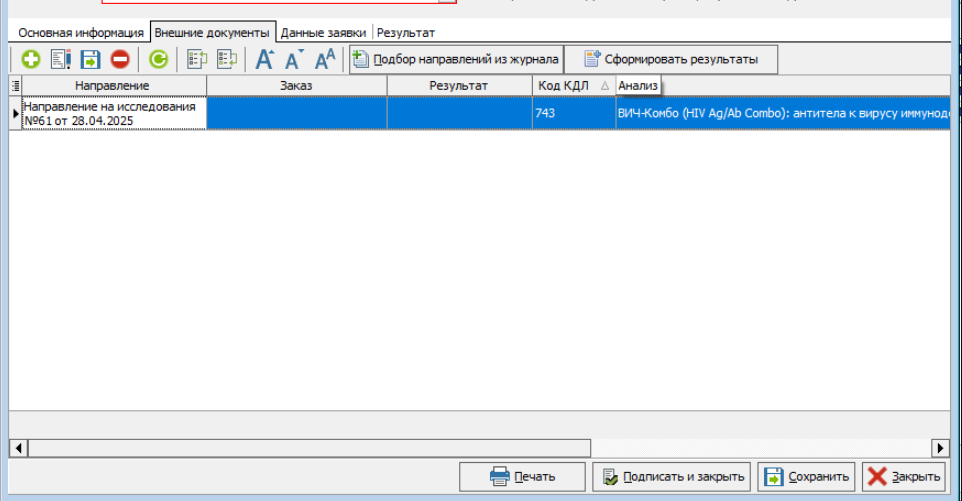The image size is (962, 501).
Task: Click the expand all rows icon
Action: 197,60
